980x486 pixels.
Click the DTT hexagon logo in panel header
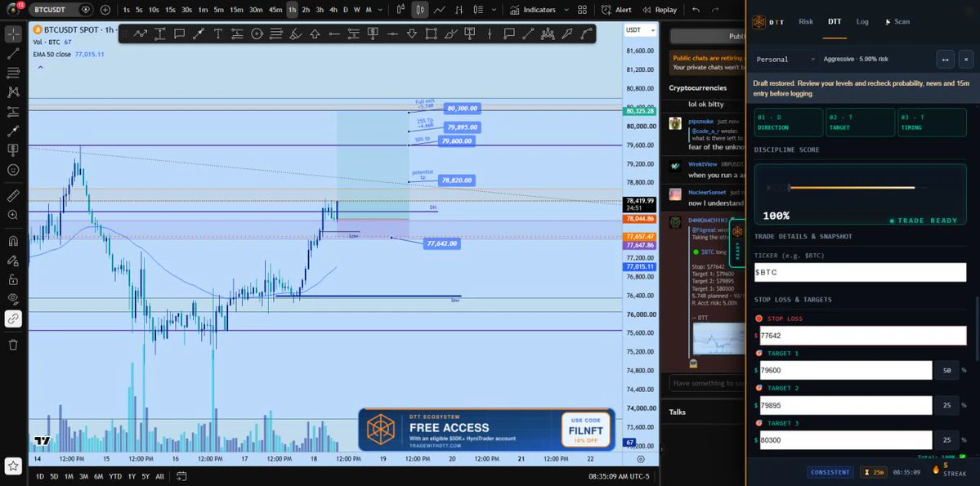point(758,22)
